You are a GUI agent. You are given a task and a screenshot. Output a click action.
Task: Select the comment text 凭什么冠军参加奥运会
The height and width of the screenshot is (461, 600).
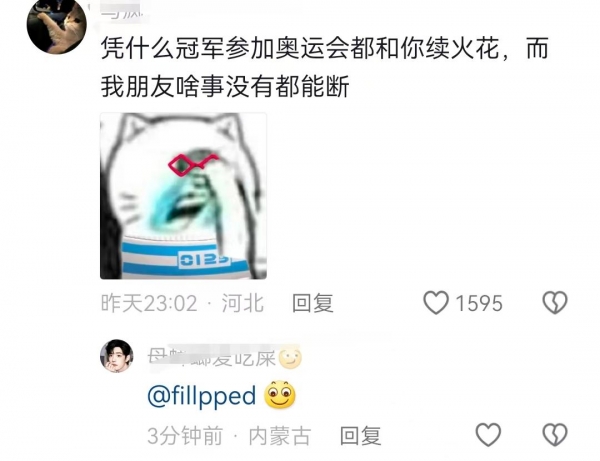(x=225, y=49)
